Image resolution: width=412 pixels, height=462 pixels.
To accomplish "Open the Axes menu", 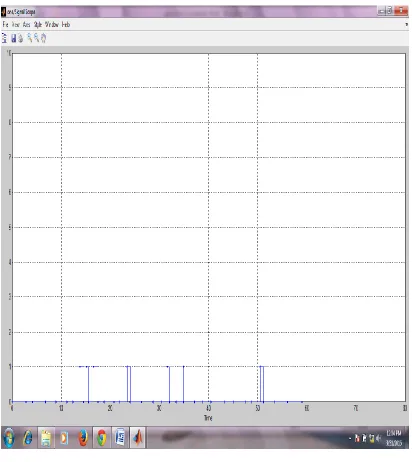I will pyautogui.click(x=27, y=24).
